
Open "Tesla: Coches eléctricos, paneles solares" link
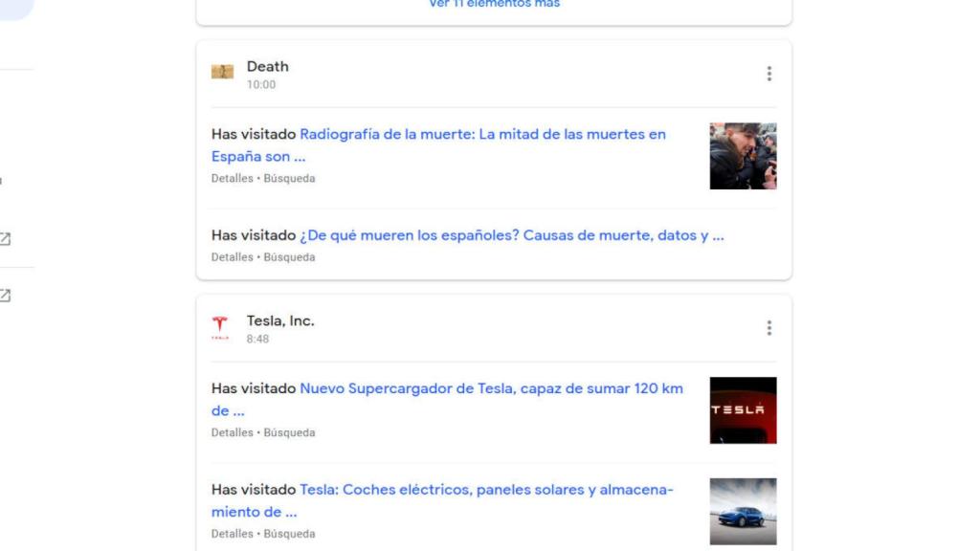pyautogui.click(x=442, y=500)
